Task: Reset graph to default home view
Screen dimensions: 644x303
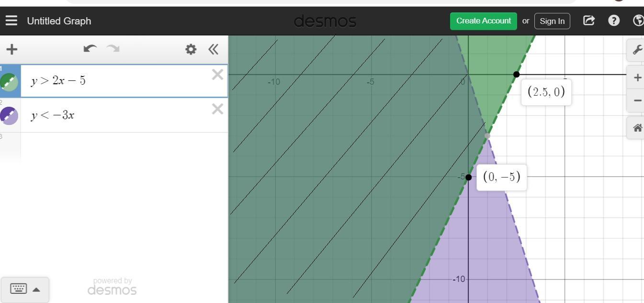Action: point(637,128)
